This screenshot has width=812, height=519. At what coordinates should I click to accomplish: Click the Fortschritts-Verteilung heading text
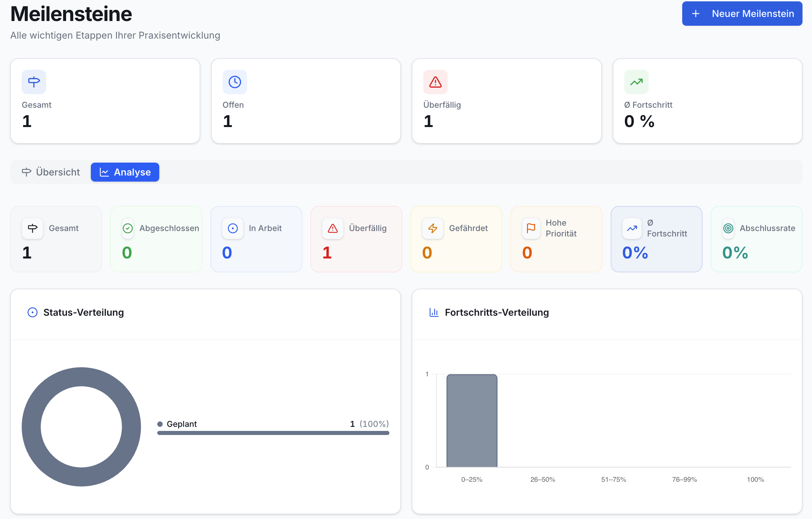click(x=497, y=312)
